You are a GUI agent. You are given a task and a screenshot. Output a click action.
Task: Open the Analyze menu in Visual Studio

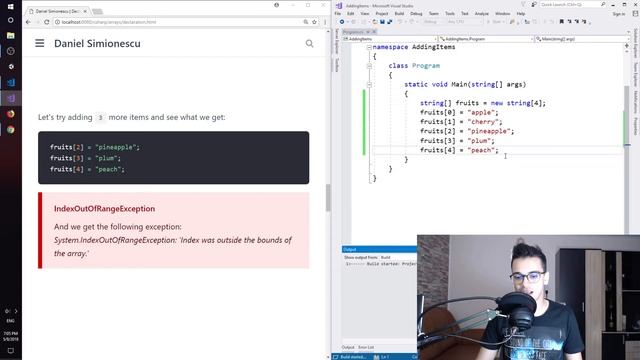(x=481, y=13)
